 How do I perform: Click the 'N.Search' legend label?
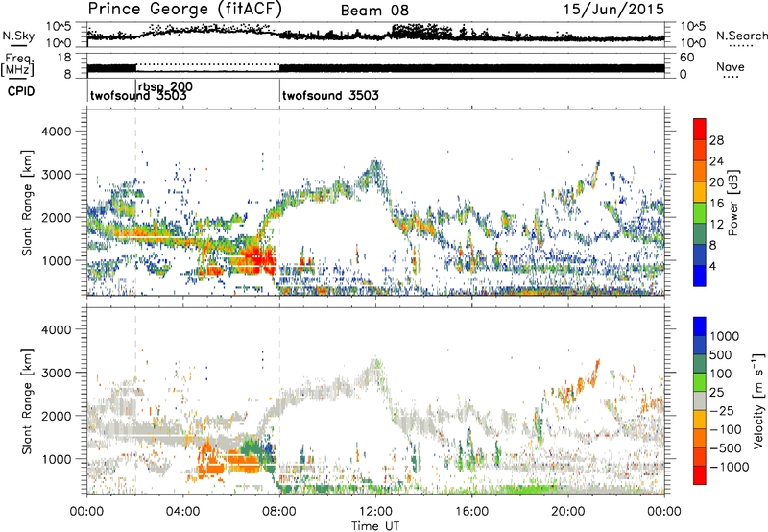coord(741,36)
